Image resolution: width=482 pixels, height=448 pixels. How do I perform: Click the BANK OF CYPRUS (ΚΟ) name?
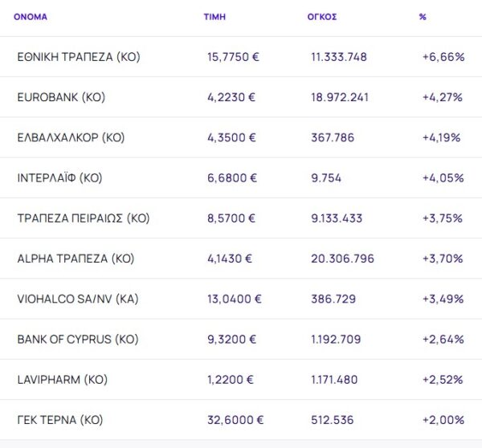(78, 339)
